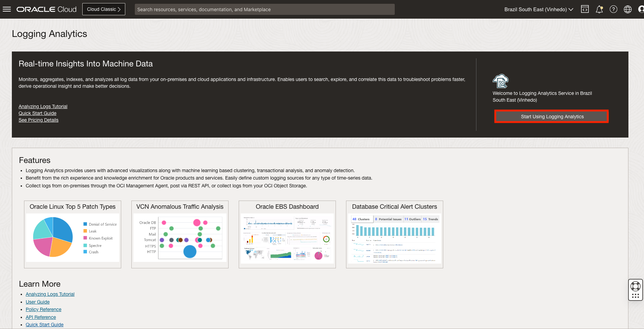Open the accessibility widget in bottom corner
This screenshot has height=329, width=644.
[x=635, y=286]
